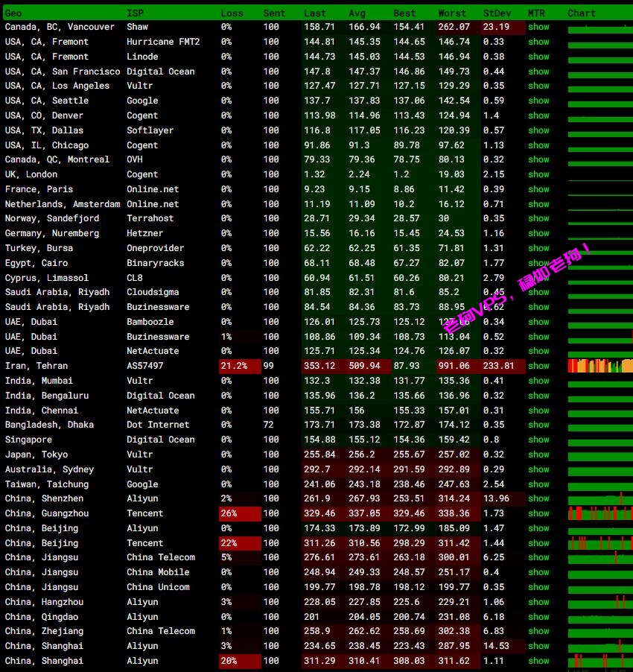Show MTR for San Francisco Digital Ocean
633x672 pixels.
(538, 72)
